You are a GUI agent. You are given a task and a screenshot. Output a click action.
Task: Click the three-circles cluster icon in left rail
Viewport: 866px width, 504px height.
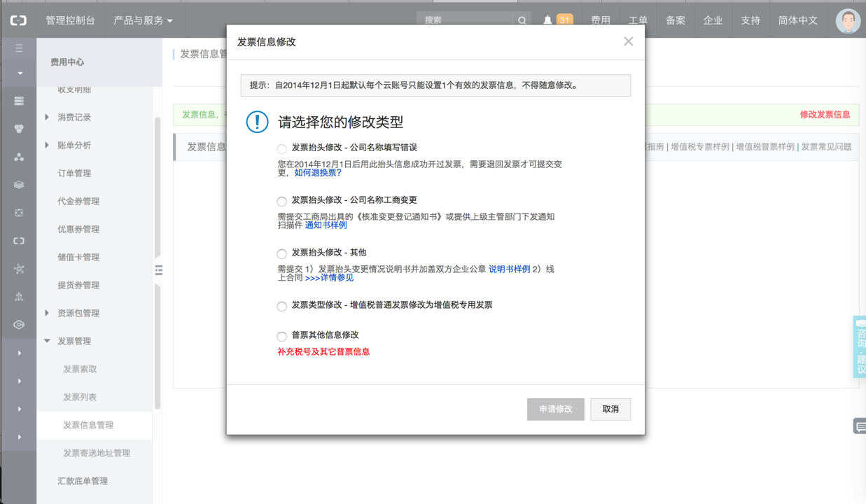click(19, 129)
